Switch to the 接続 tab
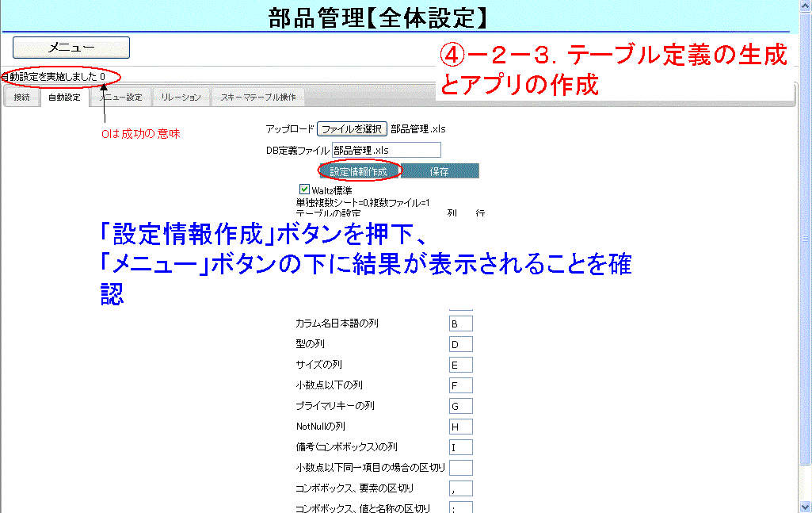The width and height of the screenshot is (812, 513). point(21,98)
